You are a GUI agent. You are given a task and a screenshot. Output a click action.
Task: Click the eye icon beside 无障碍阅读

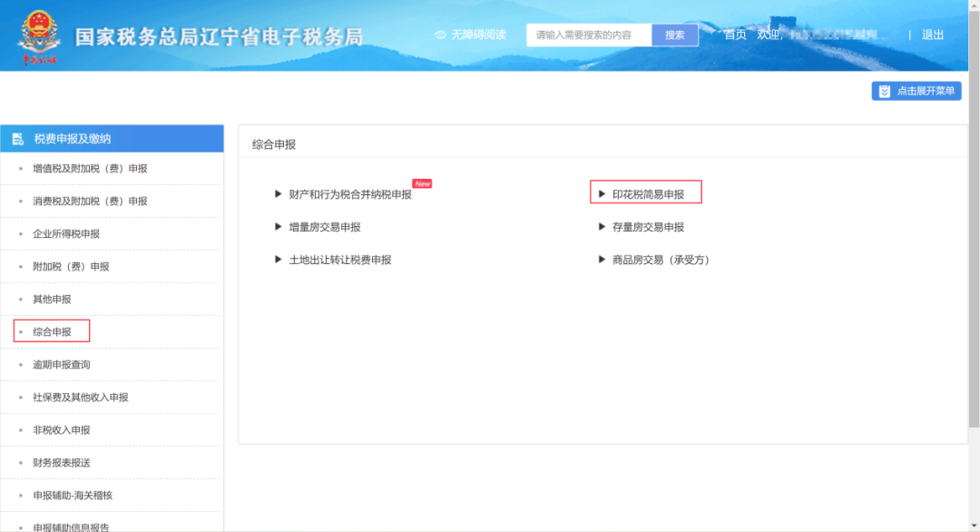(440, 35)
